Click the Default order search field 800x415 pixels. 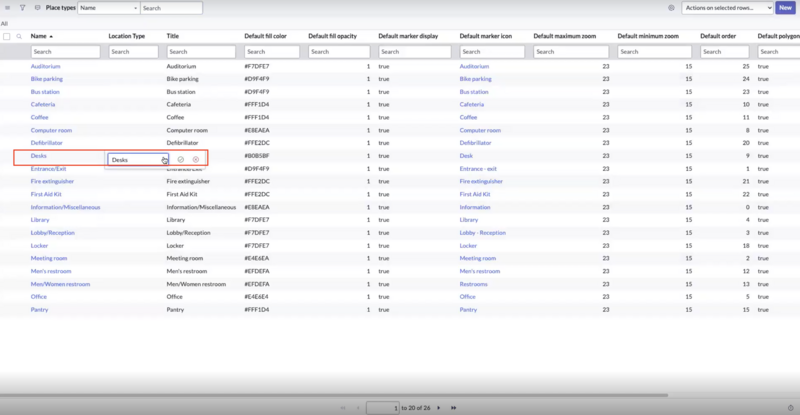click(724, 52)
